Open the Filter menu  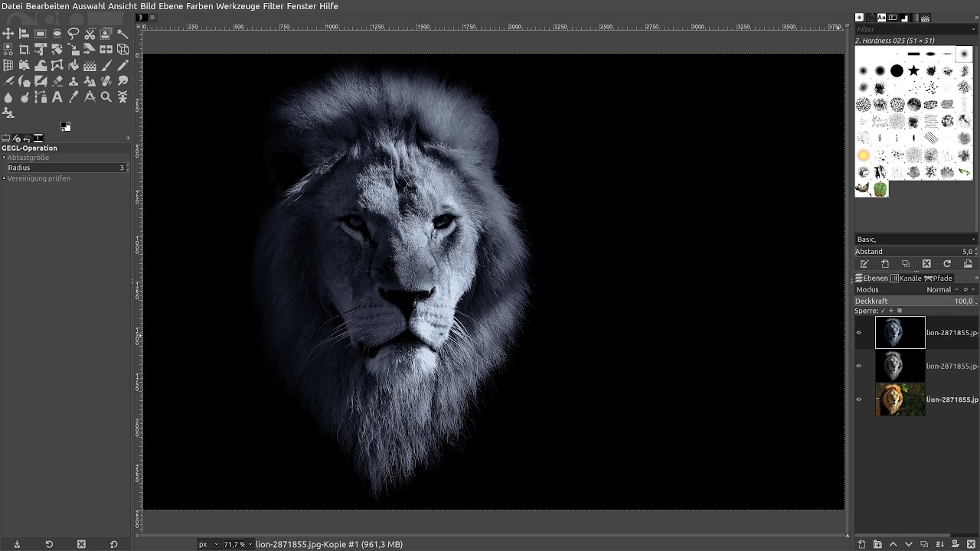(x=272, y=6)
